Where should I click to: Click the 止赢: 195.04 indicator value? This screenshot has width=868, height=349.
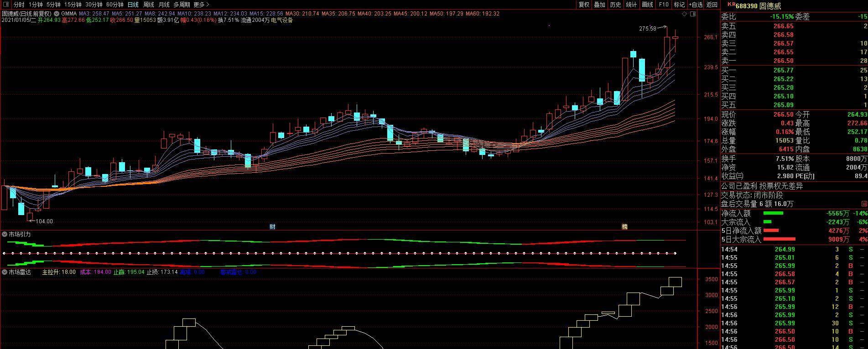(129, 272)
